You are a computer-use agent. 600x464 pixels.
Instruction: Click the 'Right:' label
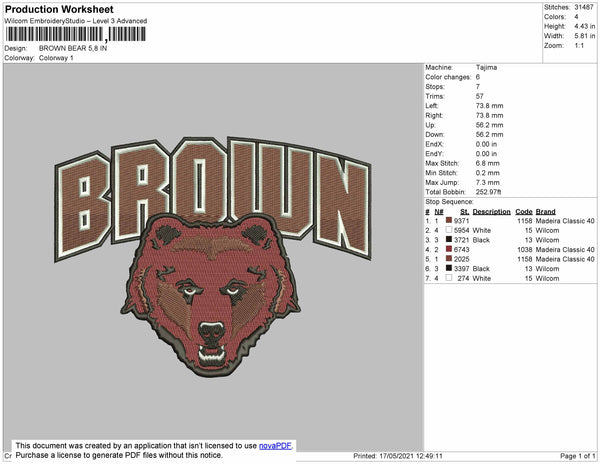click(x=434, y=115)
